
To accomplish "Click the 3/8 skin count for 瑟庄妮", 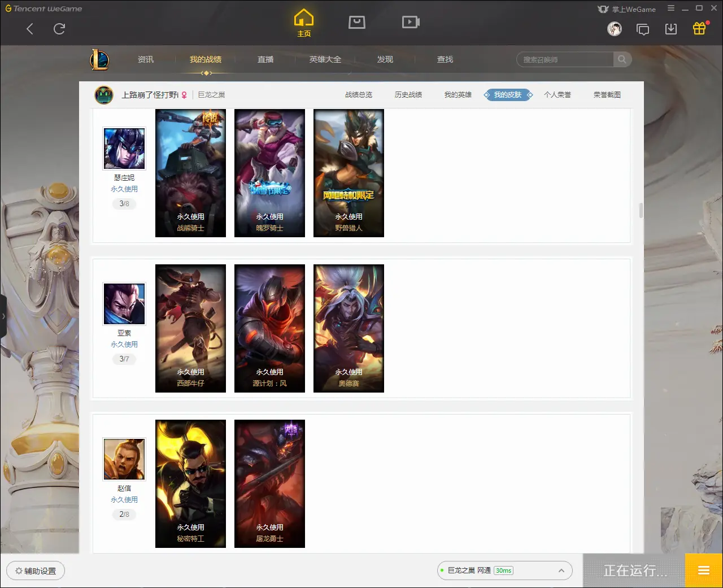I will pyautogui.click(x=124, y=204).
